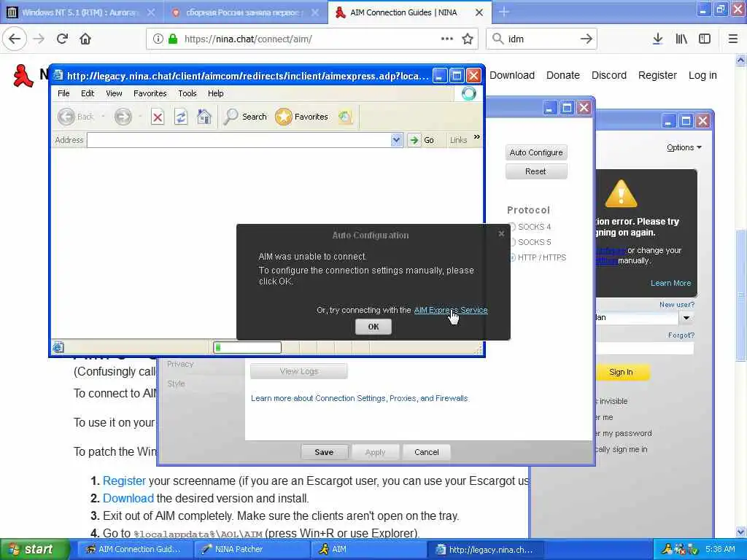Click yellow Sign In button
This screenshot has height=560, width=747.
pos(622,372)
